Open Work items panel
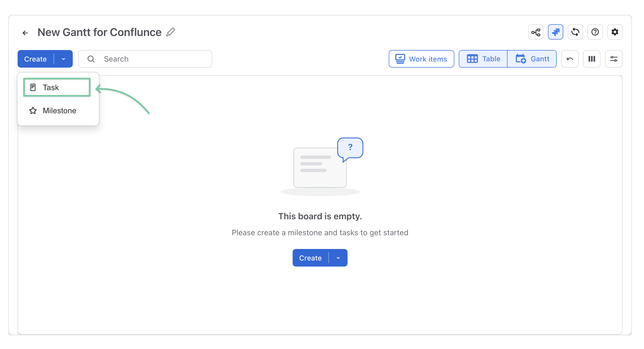 coord(421,59)
